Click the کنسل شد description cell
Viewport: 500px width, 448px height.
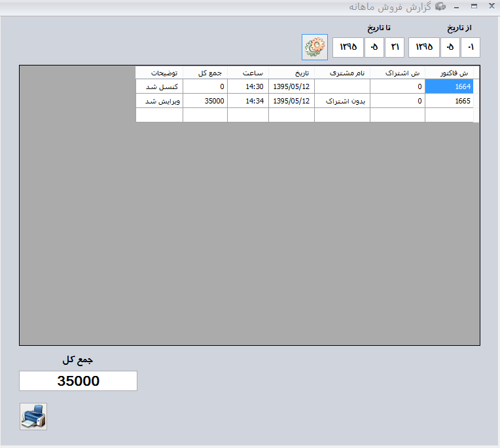pyautogui.click(x=160, y=86)
